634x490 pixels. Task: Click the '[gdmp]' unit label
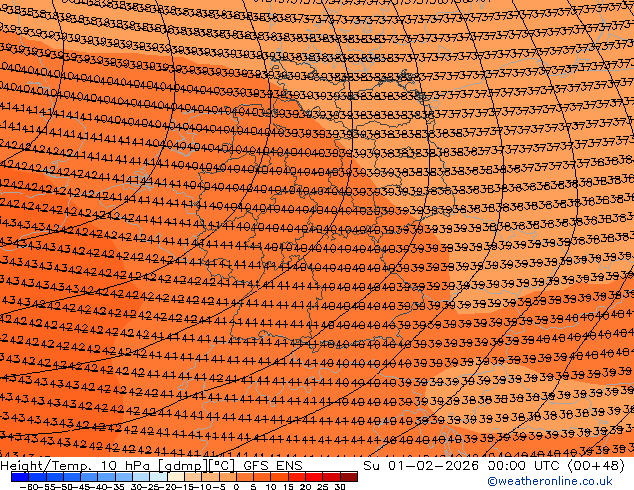183,466
